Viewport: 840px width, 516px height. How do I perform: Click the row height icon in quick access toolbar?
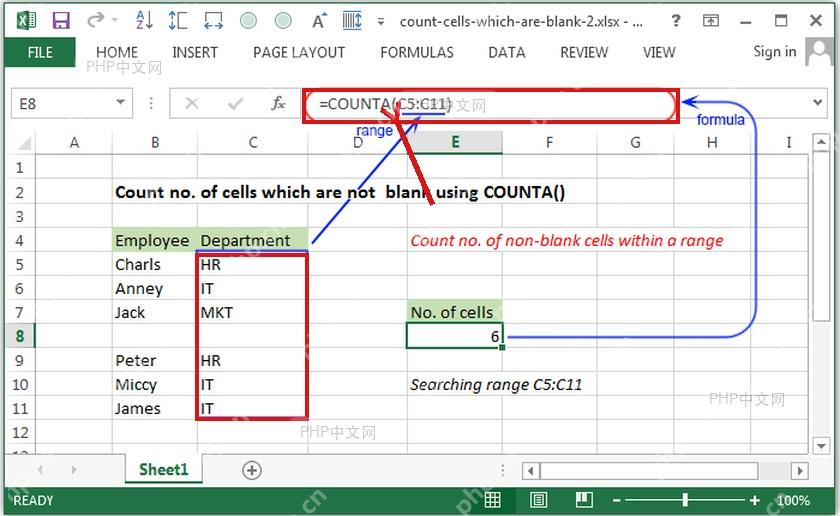pyautogui.click(x=177, y=20)
